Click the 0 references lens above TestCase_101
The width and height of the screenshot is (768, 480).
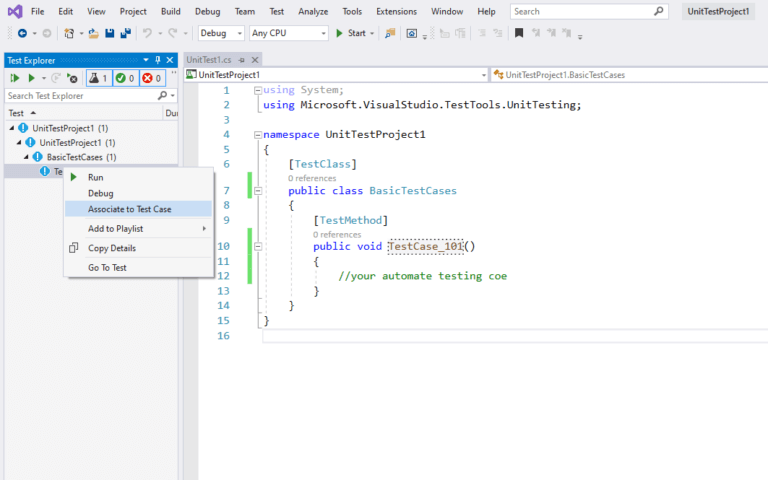pyautogui.click(x=337, y=235)
